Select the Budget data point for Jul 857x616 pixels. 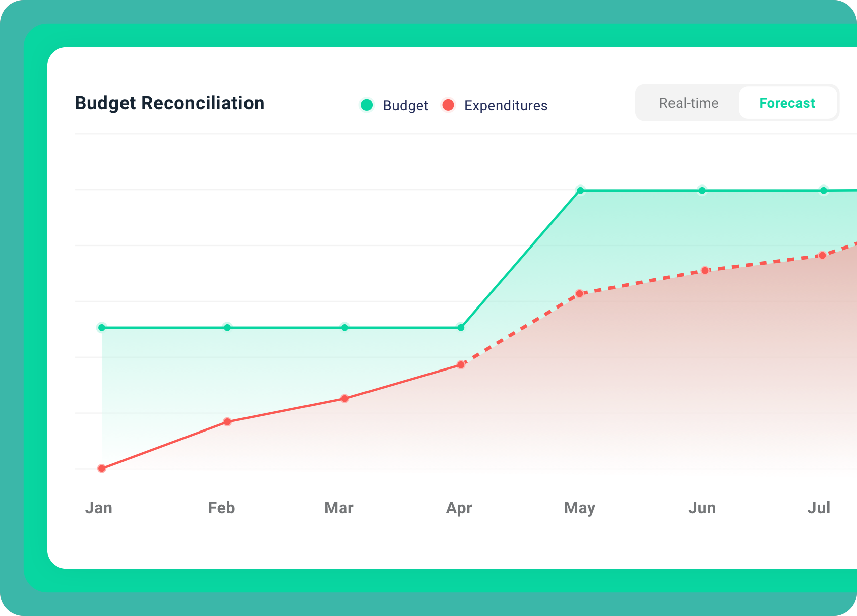click(x=824, y=191)
